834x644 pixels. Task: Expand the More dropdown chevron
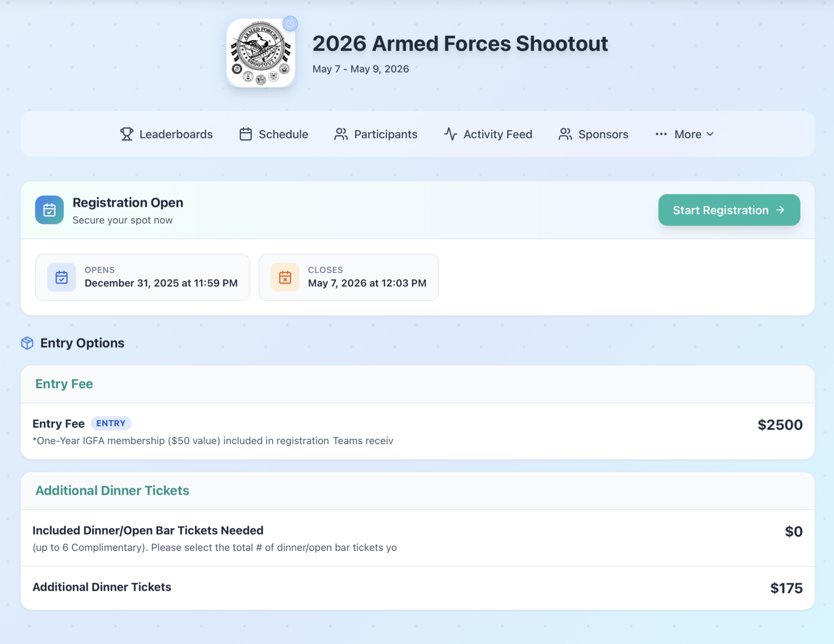[x=710, y=134]
